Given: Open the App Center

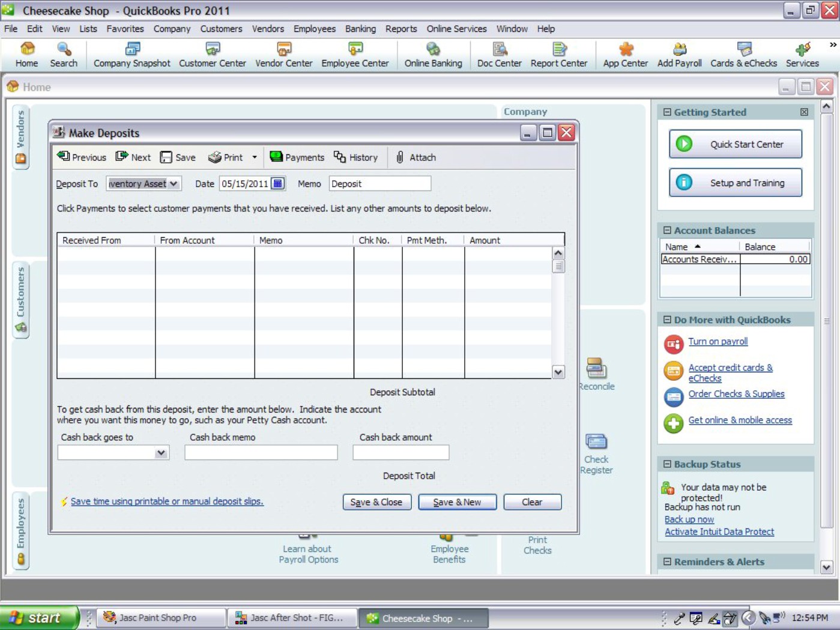Looking at the screenshot, I should [626, 55].
